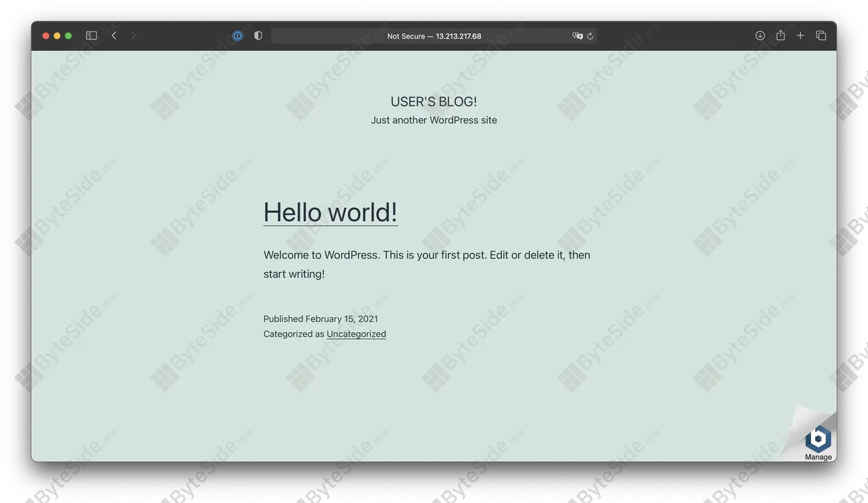The height and width of the screenshot is (503, 868).
Task: Click the address bar showing 13.213.217.68
Action: pyautogui.click(x=434, y=36)
